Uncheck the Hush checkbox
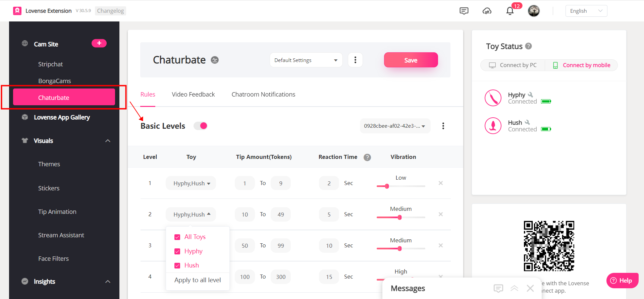The image size is (644, 299). [177, 265]
